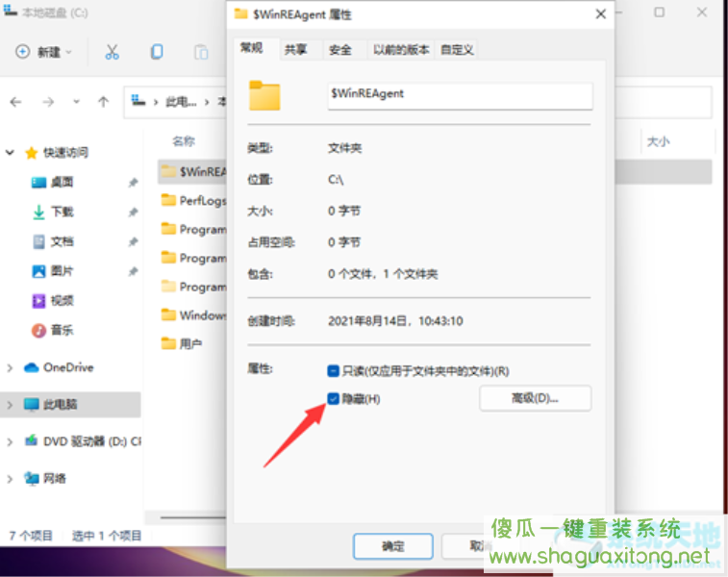This screenshot has height=577, width=728.
Task: Select the OneDrive cloud item
Action: tap(59, 367)
